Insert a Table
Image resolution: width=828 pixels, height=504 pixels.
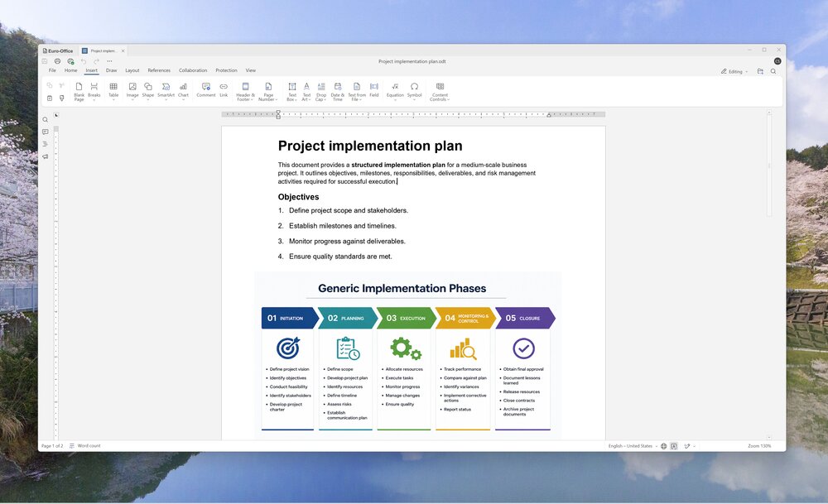113,91
